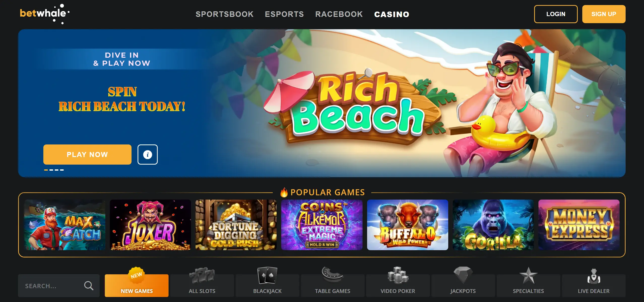Click the Play Now banner button
Image resolution: width=644 pixels, height=302 pixels.
(x=87, y=155)
